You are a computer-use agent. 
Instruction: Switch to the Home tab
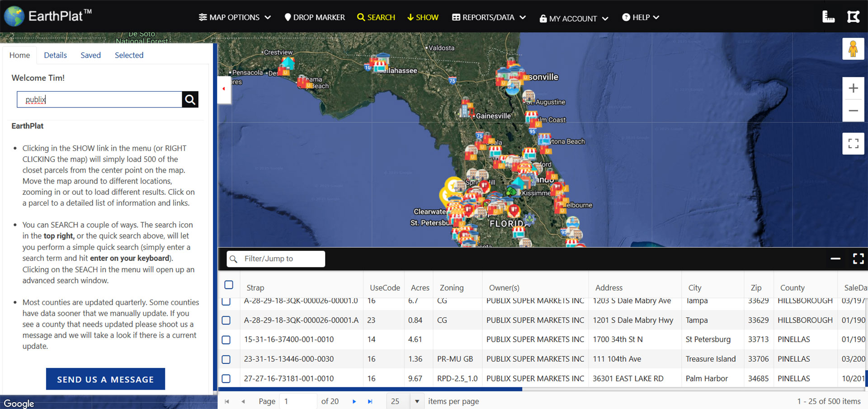coord(19,55)
